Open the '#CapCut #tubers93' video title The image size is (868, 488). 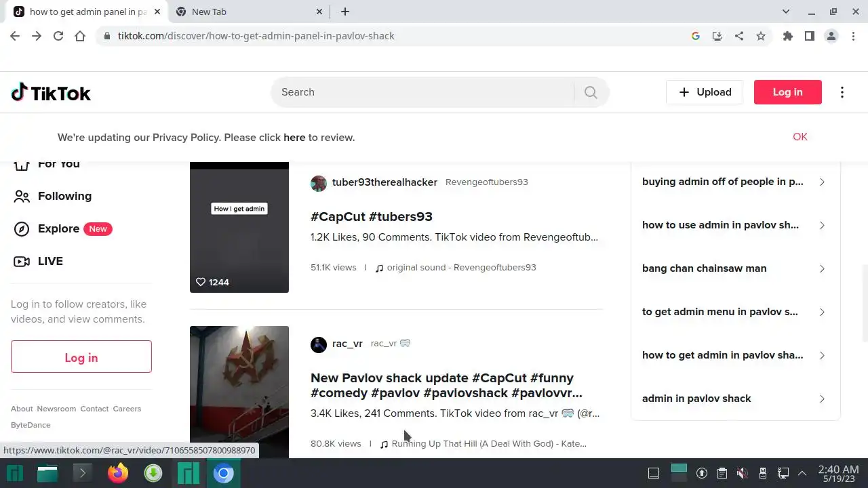click(x=372, y=217)
